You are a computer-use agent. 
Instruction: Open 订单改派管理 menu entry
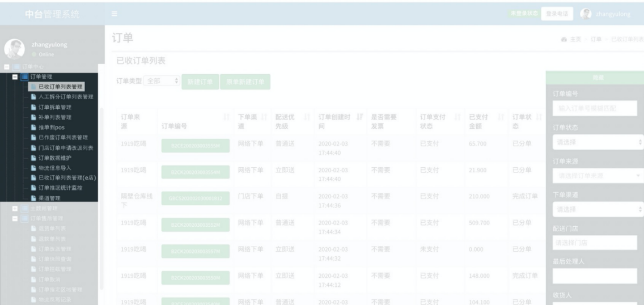(54, 249)
